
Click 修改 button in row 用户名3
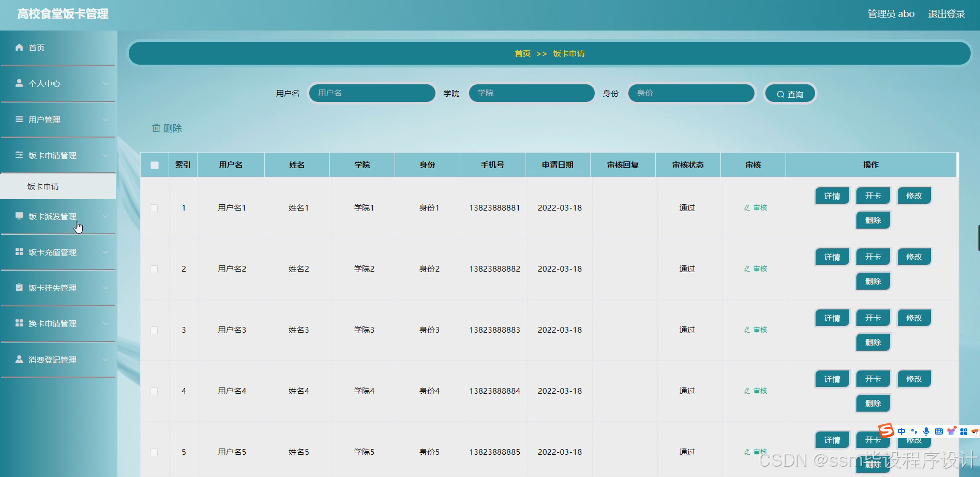(914, 318)
